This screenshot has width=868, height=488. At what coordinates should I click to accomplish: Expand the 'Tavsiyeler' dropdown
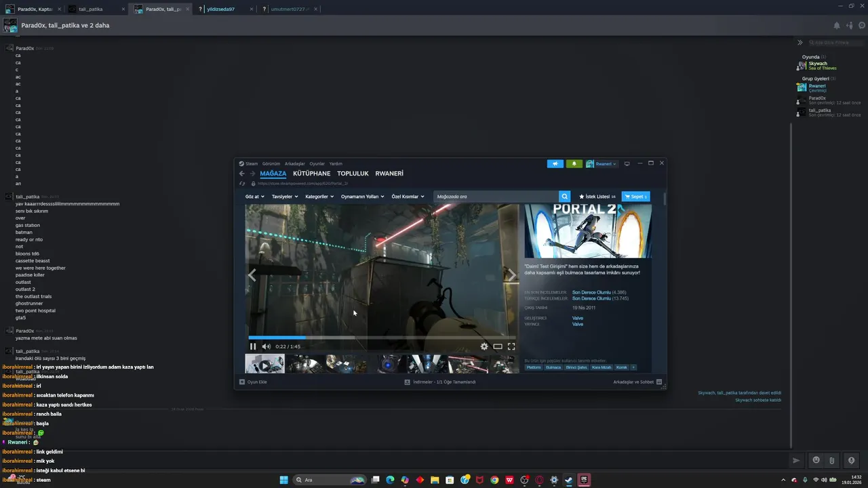pyautogui.click(x=285, y=197)
